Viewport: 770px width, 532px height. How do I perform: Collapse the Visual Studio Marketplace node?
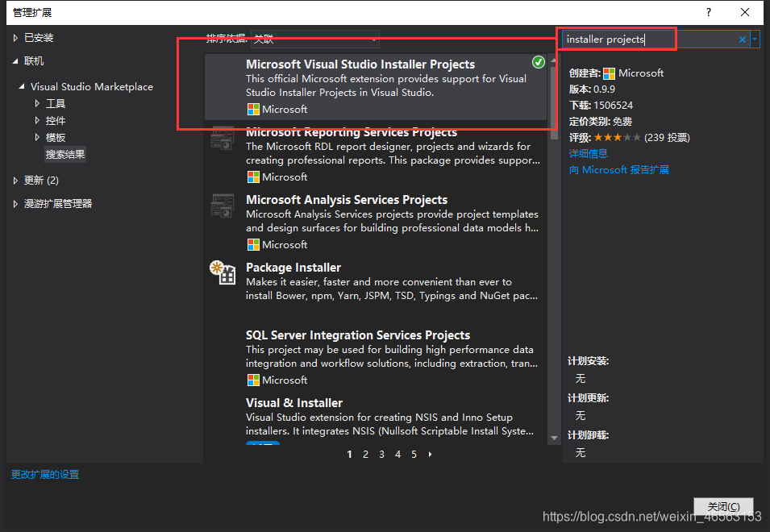pos(22,86)
